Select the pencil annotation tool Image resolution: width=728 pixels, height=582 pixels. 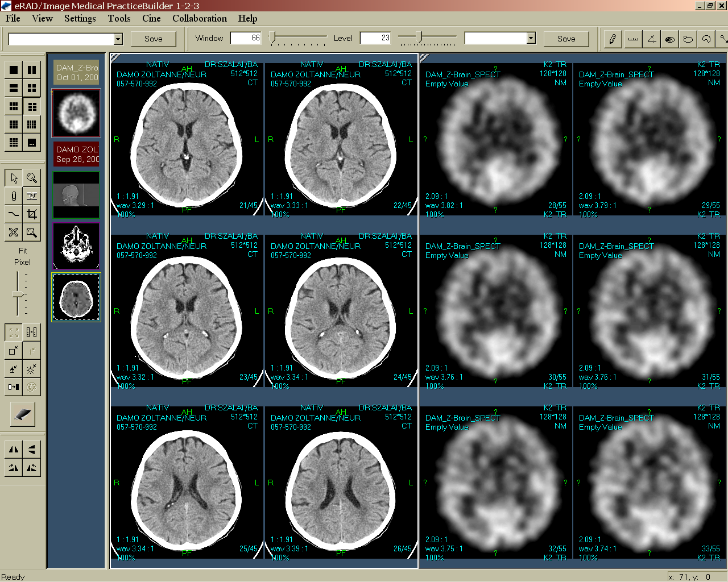(x=613, y=39)
